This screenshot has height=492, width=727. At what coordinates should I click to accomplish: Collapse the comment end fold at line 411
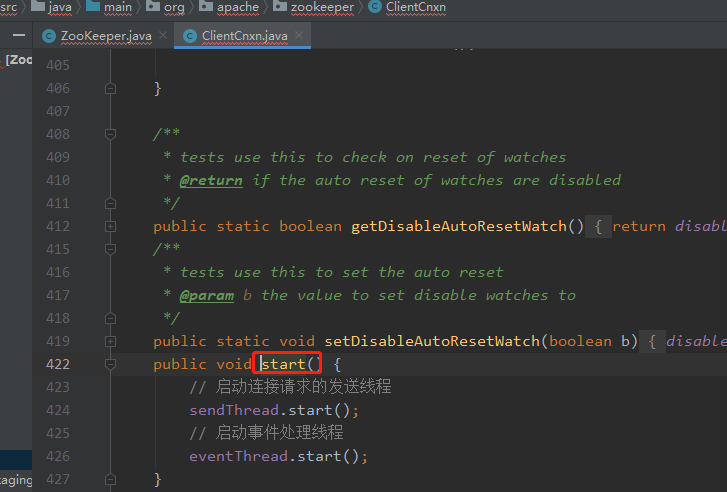[110, 203]
